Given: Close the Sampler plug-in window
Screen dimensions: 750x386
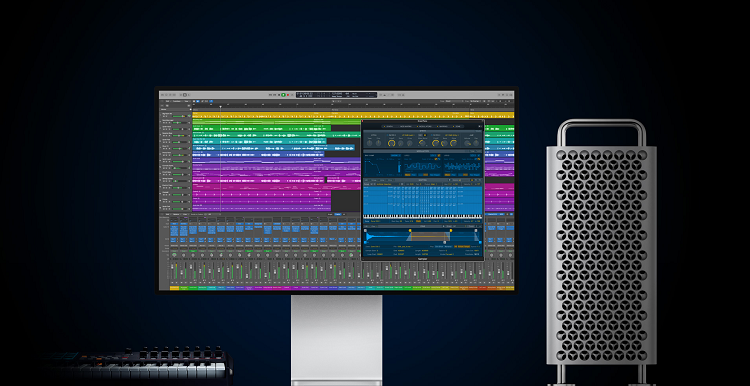Looking at the screenshot, I should click(362, 121).
